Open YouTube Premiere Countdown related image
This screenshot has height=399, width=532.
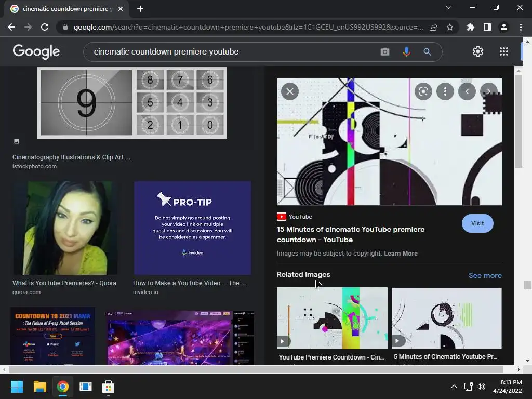click(332, 318)
